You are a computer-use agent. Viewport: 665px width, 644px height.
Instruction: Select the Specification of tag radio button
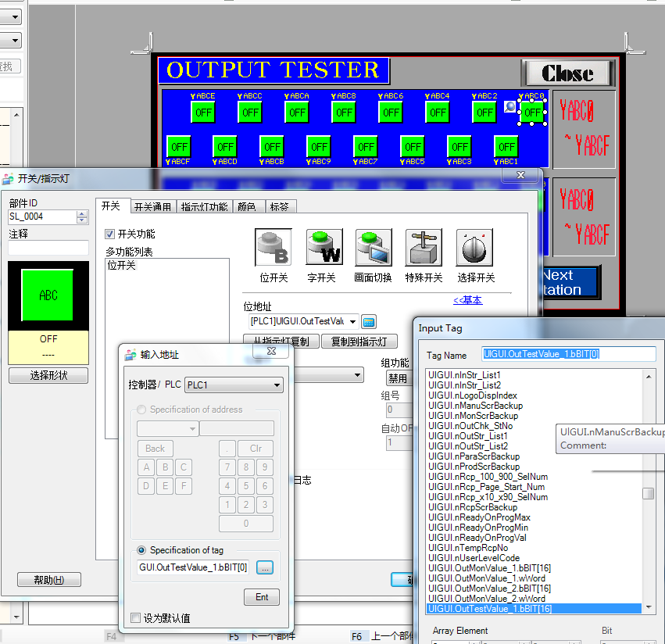click(x=141, y=550)
